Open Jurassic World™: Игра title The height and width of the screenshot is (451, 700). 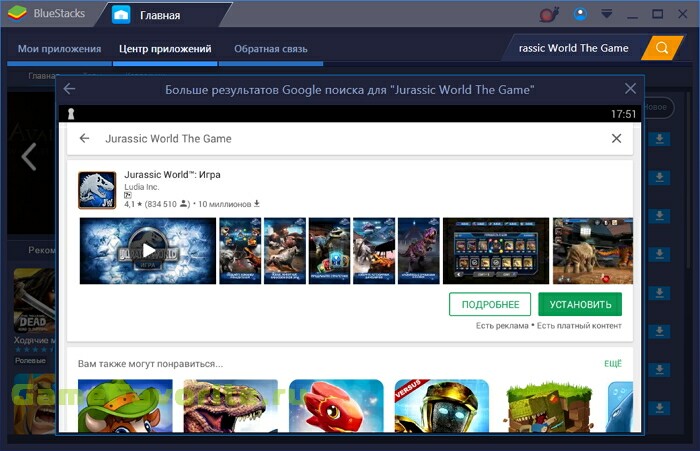(172, 175)
